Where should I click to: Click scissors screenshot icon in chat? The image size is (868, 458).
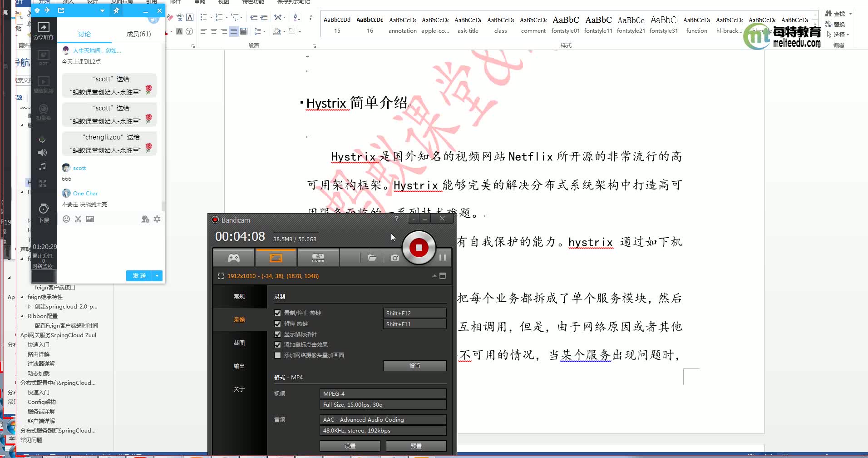(x=78, y=219)
